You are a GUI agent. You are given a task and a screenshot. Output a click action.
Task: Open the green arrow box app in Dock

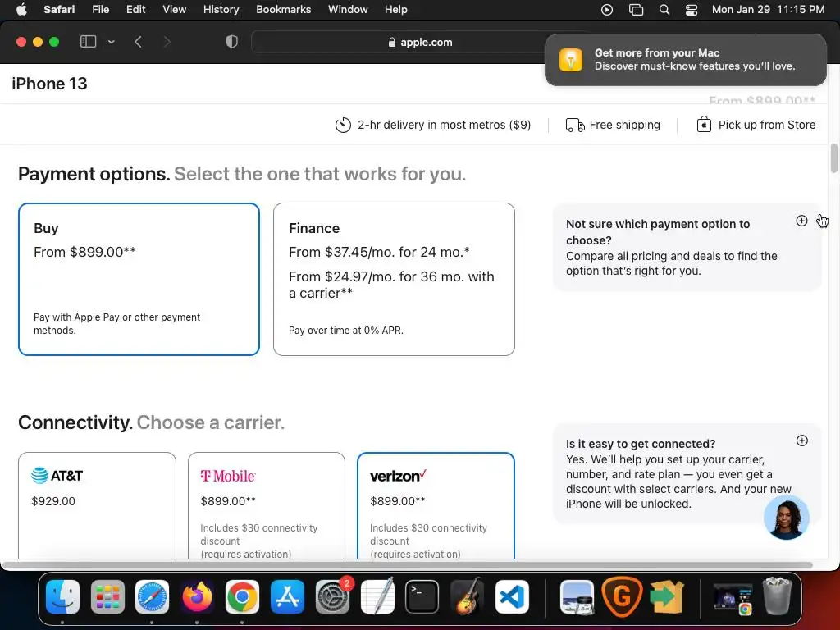666,596
